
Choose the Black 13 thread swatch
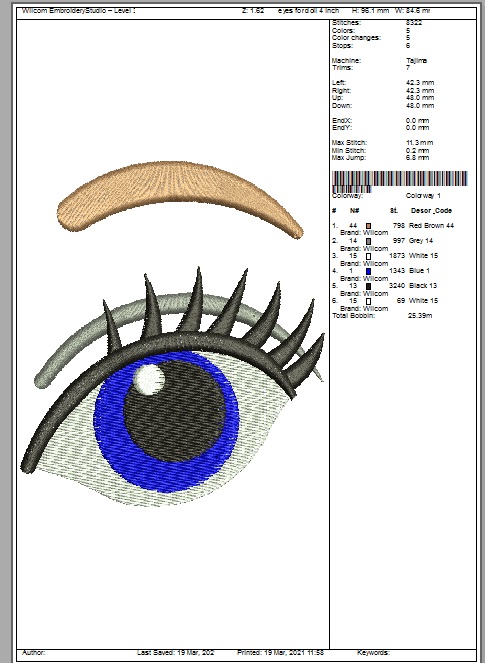click(368, 286)
